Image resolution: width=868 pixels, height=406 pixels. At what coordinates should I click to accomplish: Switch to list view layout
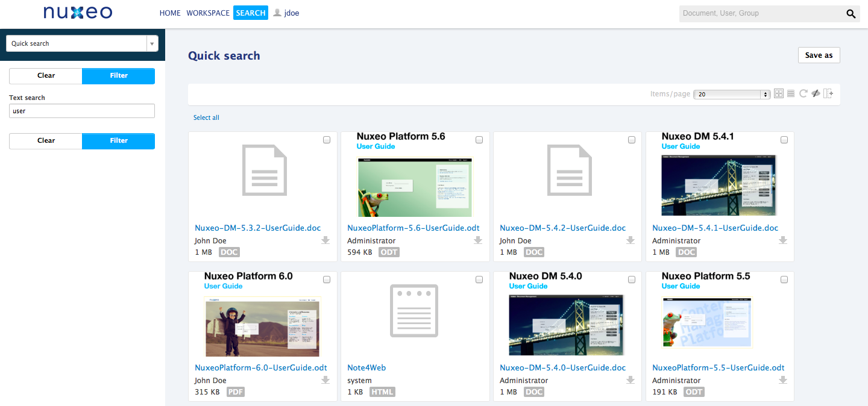pyautogui.click(x=791, y=93)
